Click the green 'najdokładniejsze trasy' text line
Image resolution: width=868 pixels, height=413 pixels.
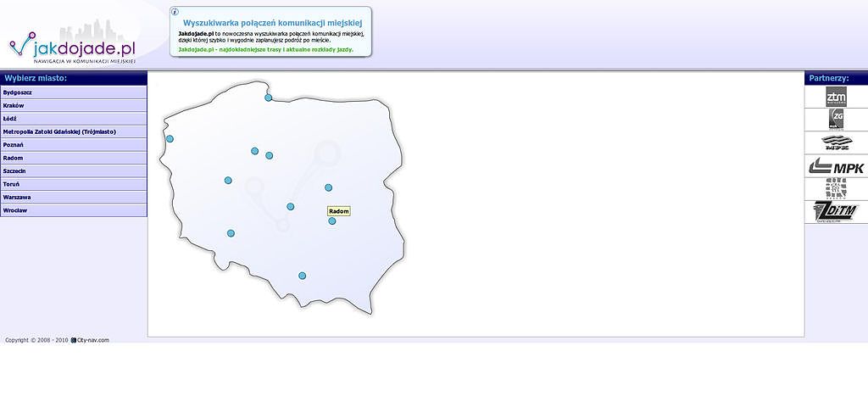[x=265, y=49]
